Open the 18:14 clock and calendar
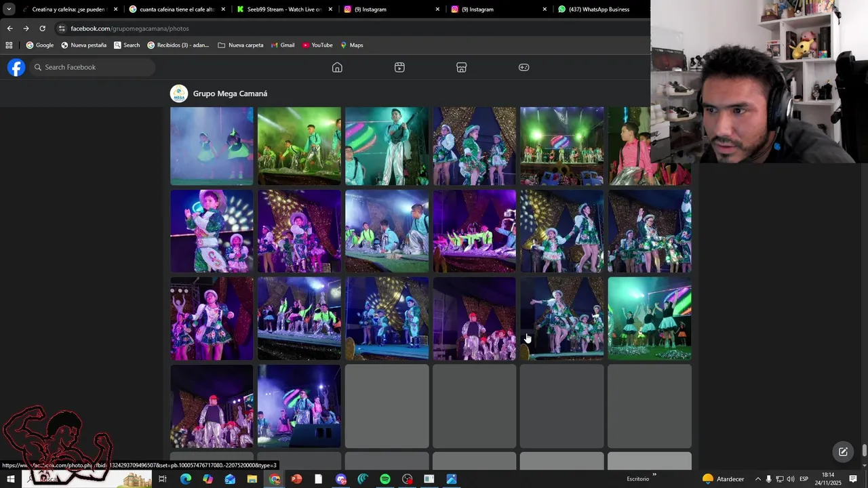This screenshot has width=868, height=488. click(828, 479)
